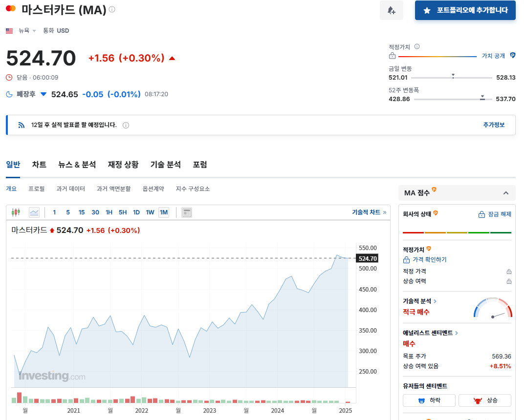
Task: Click the Pro badge next to 회사의 상태
Action: (x=436, y=213)
